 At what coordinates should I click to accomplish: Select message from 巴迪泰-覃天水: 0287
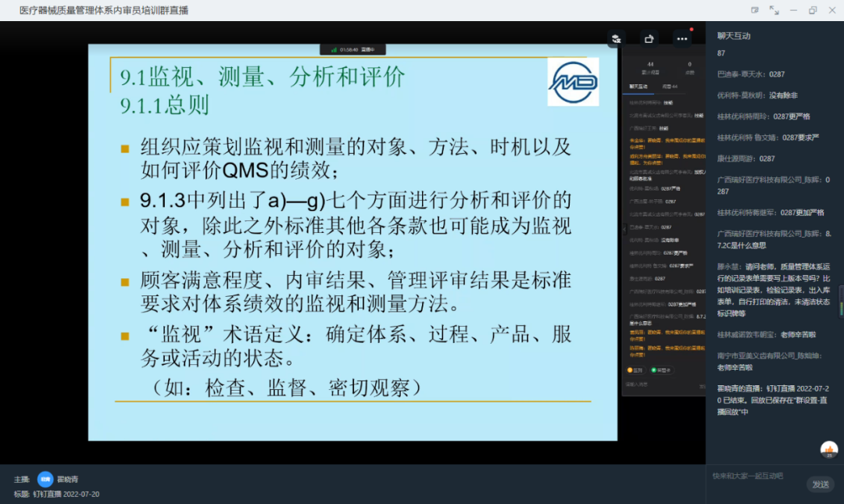click(751, 74)
